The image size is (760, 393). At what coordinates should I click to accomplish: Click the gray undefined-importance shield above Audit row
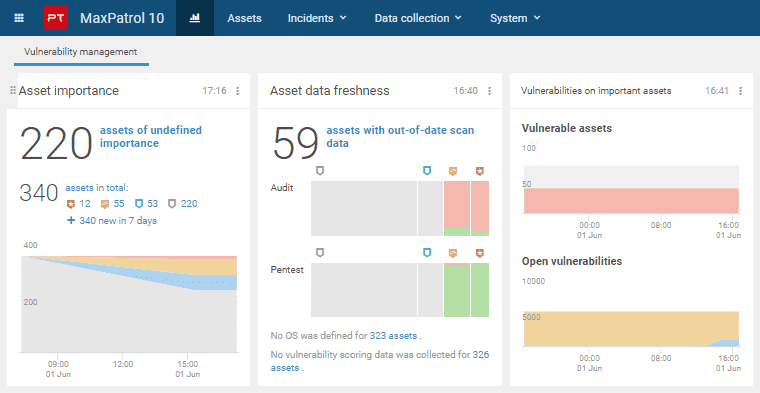[319, 171]
